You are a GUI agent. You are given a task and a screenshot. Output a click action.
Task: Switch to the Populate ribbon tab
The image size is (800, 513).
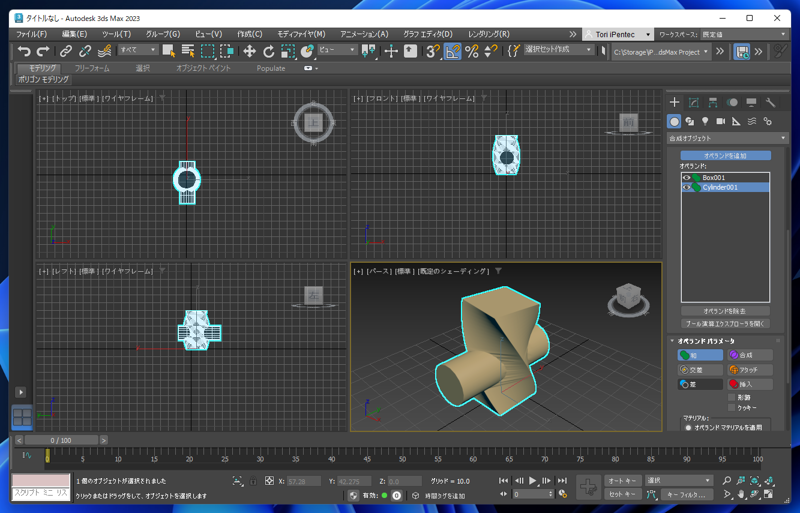pyautogui.click(x=271, y=68)
